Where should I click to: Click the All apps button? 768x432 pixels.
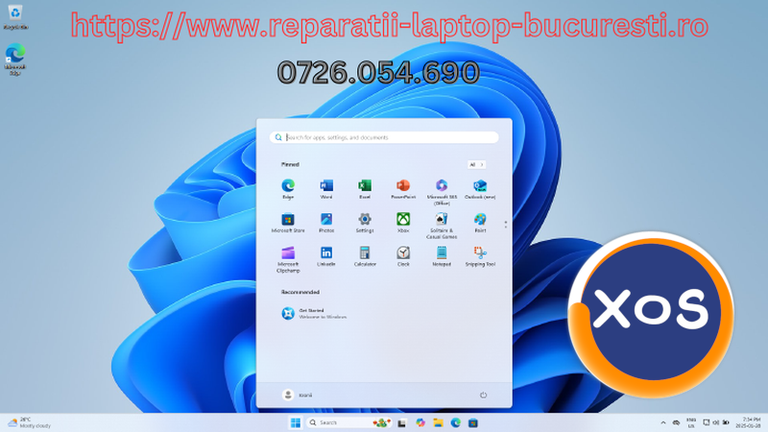click(476, 164)
